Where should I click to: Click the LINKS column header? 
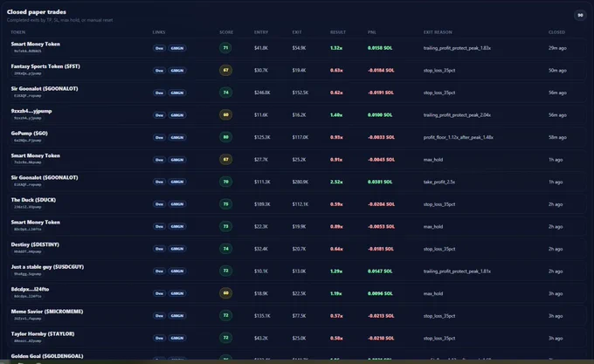[x=159, y=32]
